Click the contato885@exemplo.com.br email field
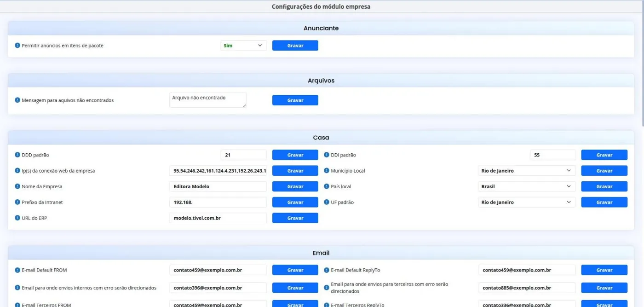The height and width of the screenshot is (307, 644). [527, 288]
